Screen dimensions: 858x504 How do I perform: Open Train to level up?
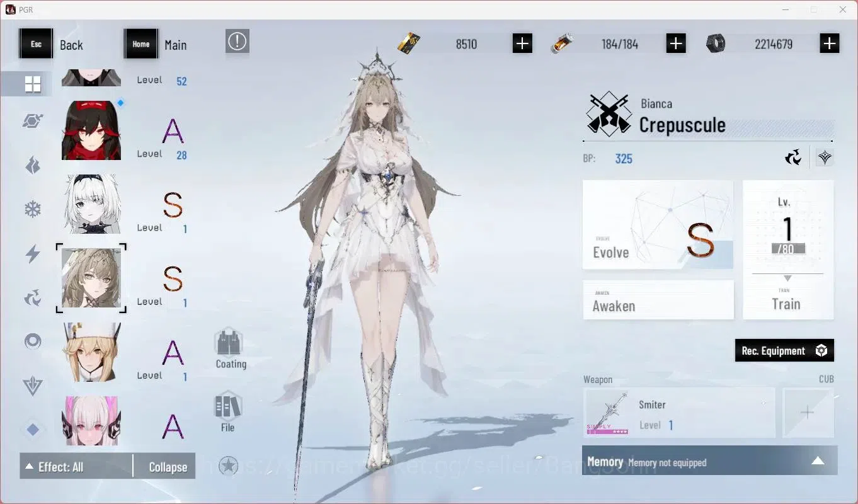[x=788, y=249]
